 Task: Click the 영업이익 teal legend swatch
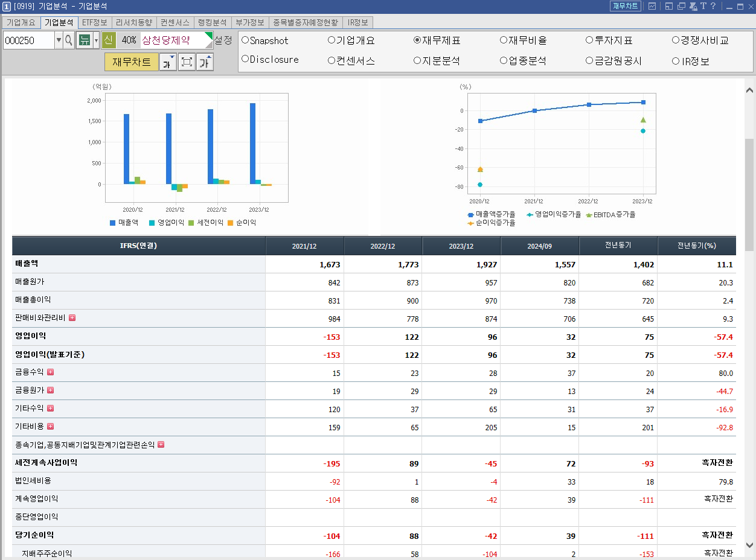click(152, 223)
